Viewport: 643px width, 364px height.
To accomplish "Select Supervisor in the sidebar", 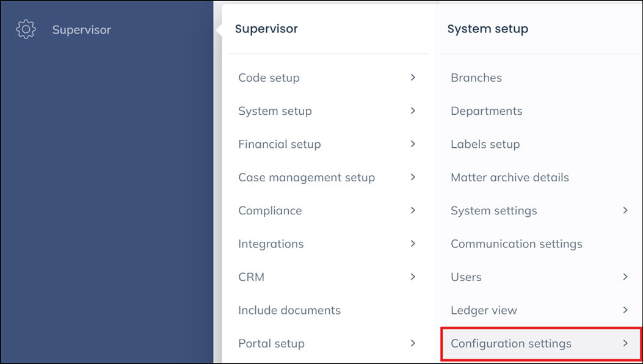I will [80, 29].
